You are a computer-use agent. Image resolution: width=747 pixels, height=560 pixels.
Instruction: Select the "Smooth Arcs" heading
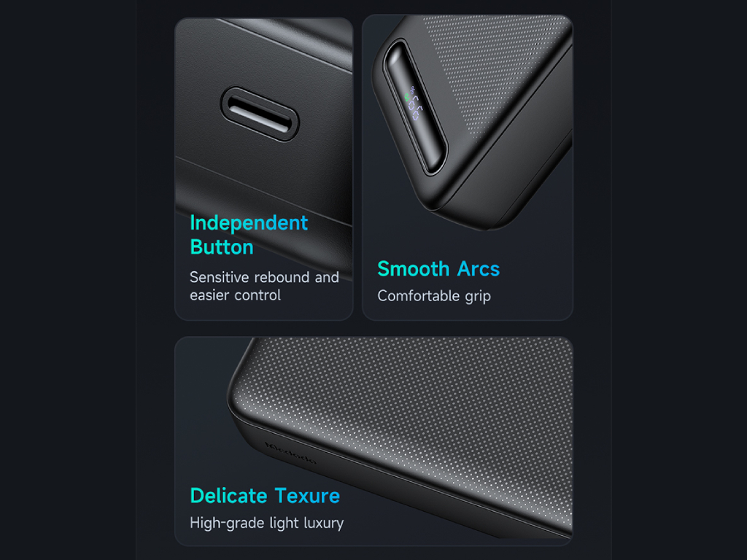(x=438, y=268)
